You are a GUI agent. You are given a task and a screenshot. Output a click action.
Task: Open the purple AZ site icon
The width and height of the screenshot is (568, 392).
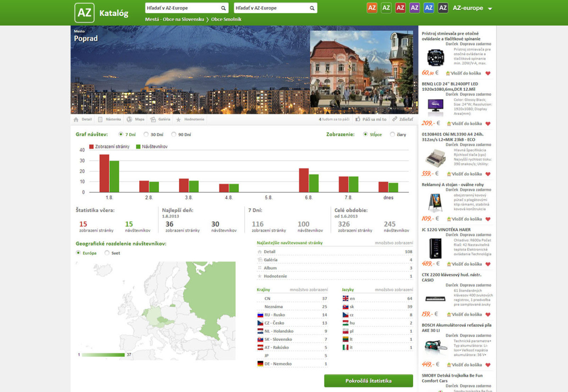(415, 8)
